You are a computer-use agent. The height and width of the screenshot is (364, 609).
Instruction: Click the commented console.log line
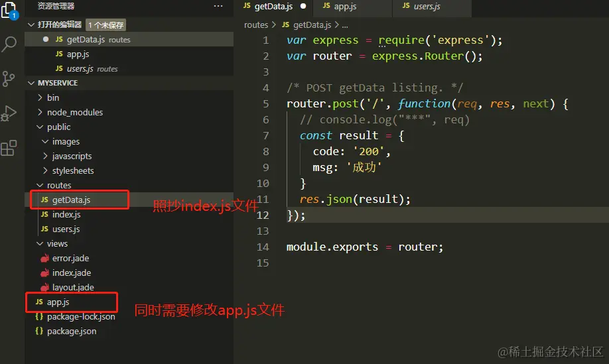(385, 119)
